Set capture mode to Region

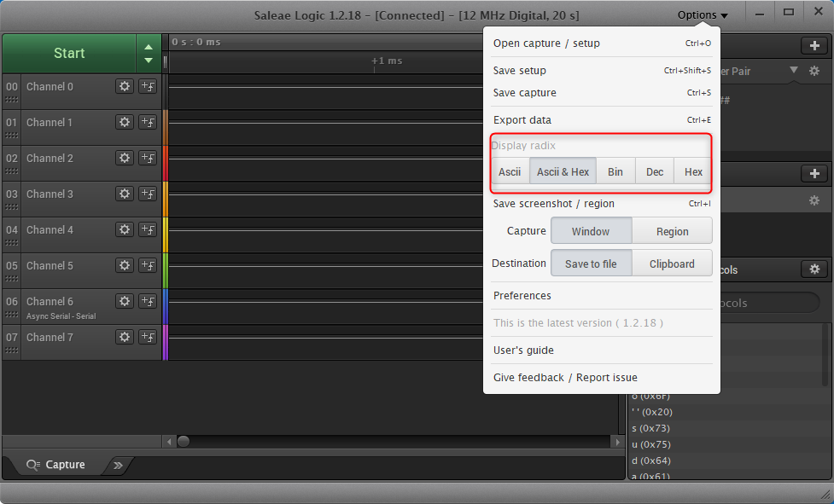[673, 231]
